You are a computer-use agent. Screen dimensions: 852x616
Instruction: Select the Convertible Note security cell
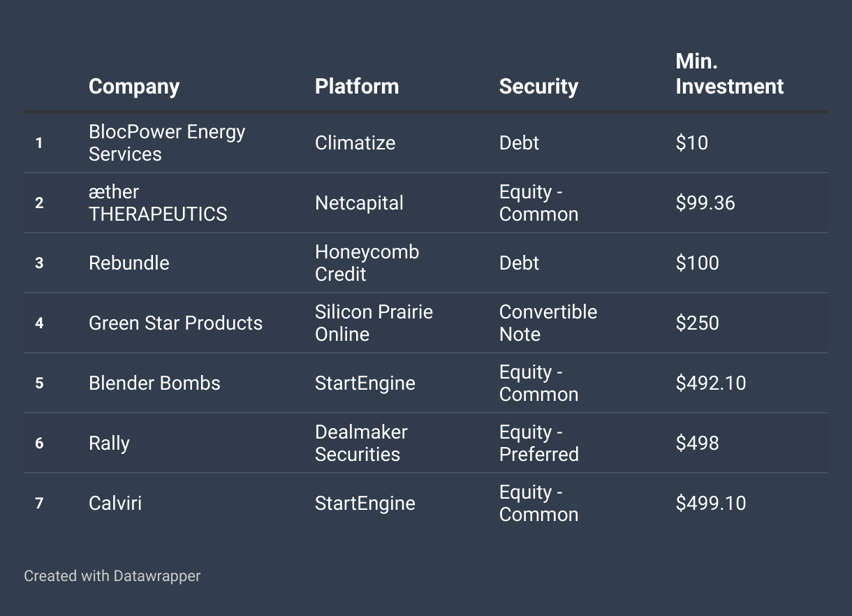548,323
